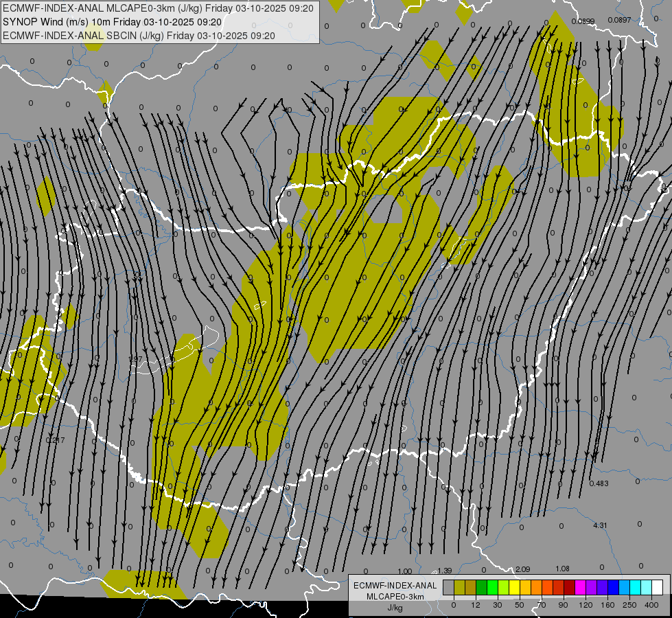Click the bright yellow legend swatch
The width and height of the screenshot is (672, 618).
[x=515, y=587]
